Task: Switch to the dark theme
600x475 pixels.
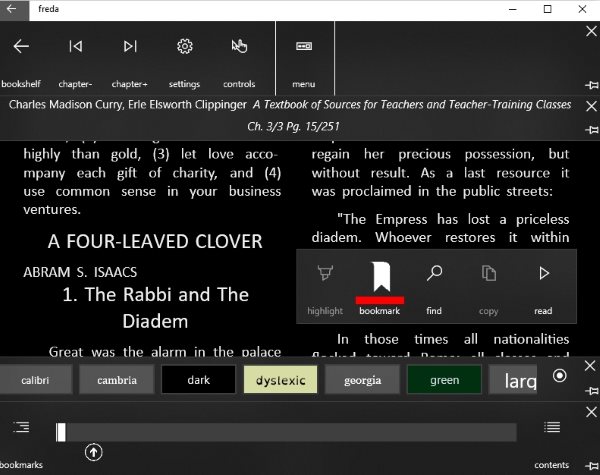Action: pyautogui.click(x=199, y=380)
